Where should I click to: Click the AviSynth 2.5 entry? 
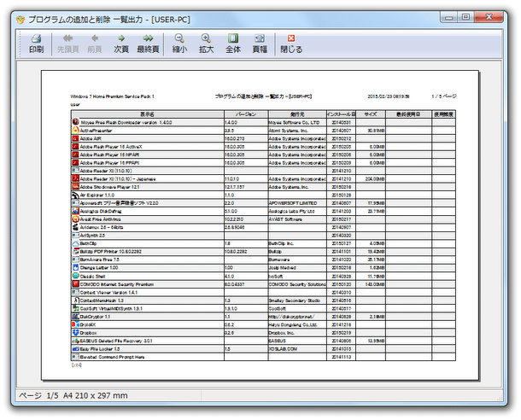point(92,236)
